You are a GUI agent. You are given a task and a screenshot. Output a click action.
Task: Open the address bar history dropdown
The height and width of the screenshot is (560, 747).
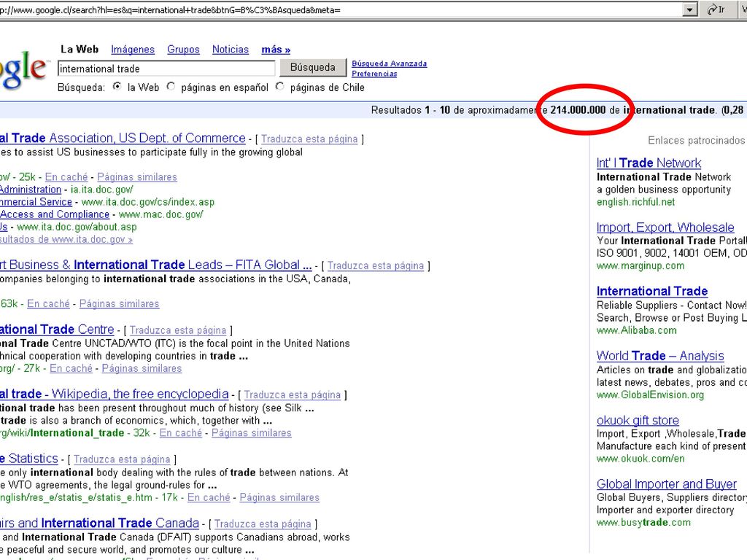689,9
